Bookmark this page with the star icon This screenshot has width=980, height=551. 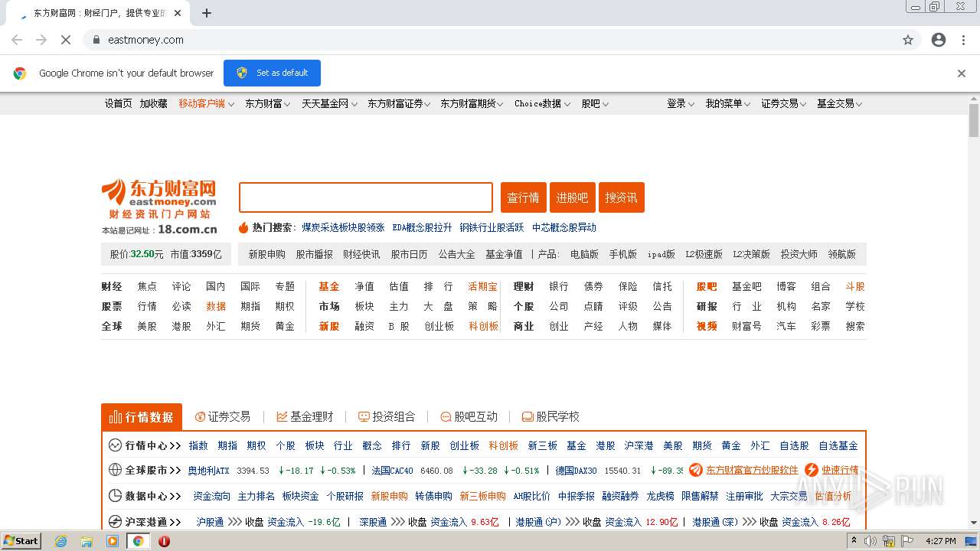click(x=908, y=40)
